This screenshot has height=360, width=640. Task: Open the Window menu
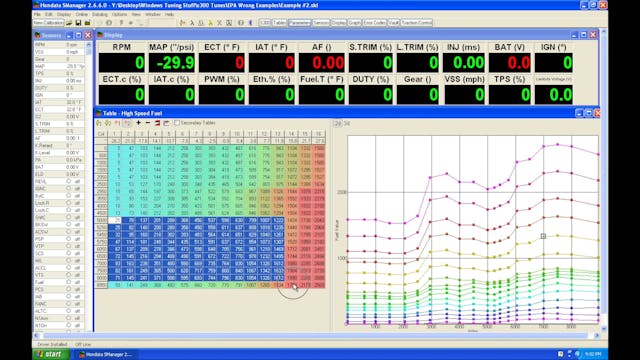[153, 14]
